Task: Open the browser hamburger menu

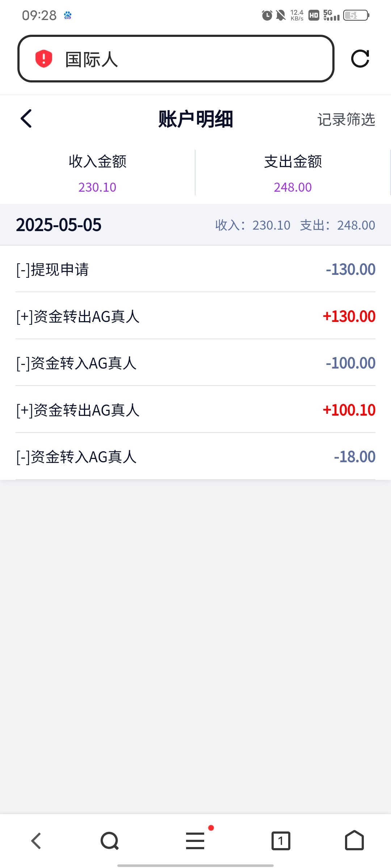Action: (195, 841)
